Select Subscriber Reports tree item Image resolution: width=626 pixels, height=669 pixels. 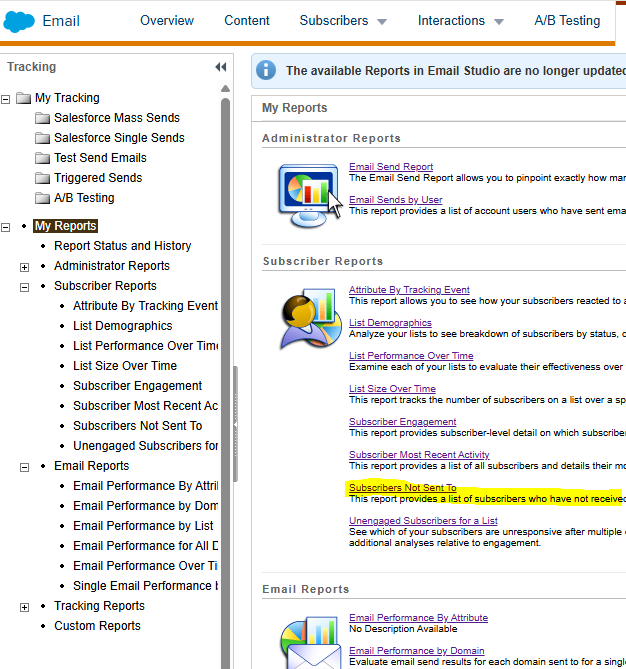pyautogui.click(x=105, y=286)
